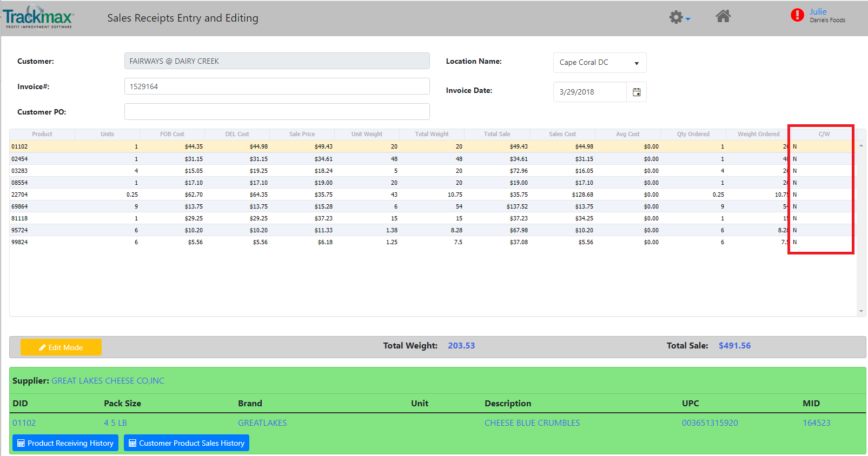Click the Trackmax logo
The image size is (868, 456).
(38, 18)
